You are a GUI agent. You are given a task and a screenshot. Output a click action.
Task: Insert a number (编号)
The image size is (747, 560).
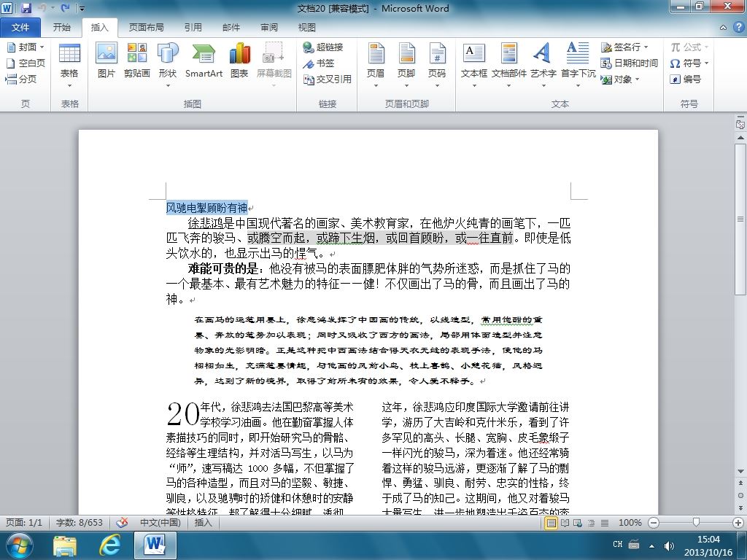click(685, 79)
